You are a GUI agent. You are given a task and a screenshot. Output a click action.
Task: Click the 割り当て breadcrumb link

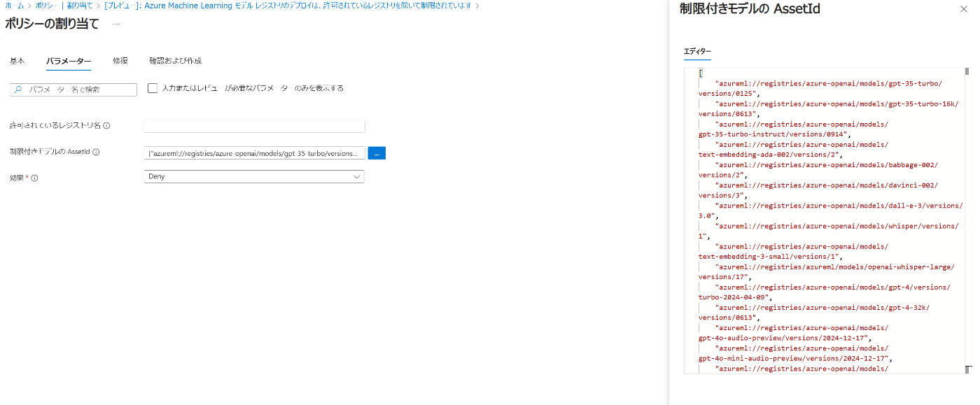pos(79,5)
